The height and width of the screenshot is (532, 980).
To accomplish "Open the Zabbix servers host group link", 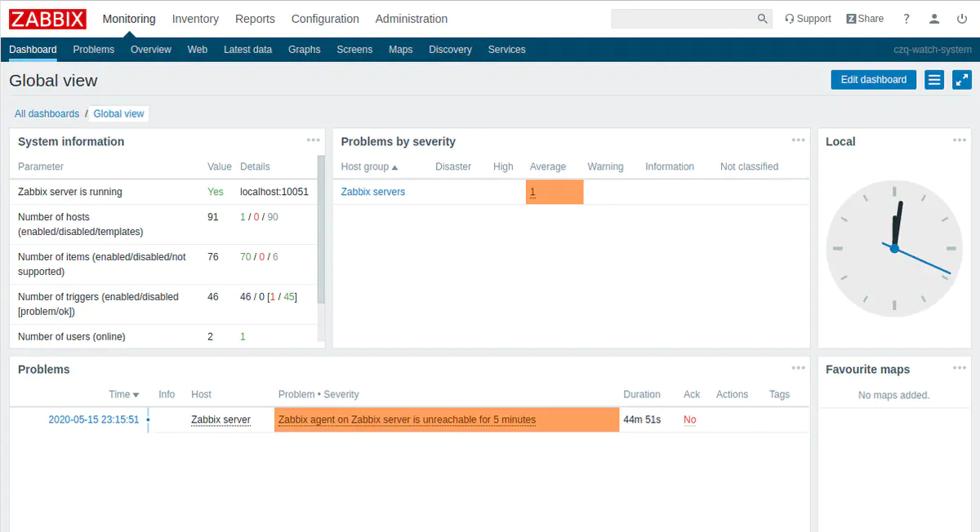I will 373,192.
